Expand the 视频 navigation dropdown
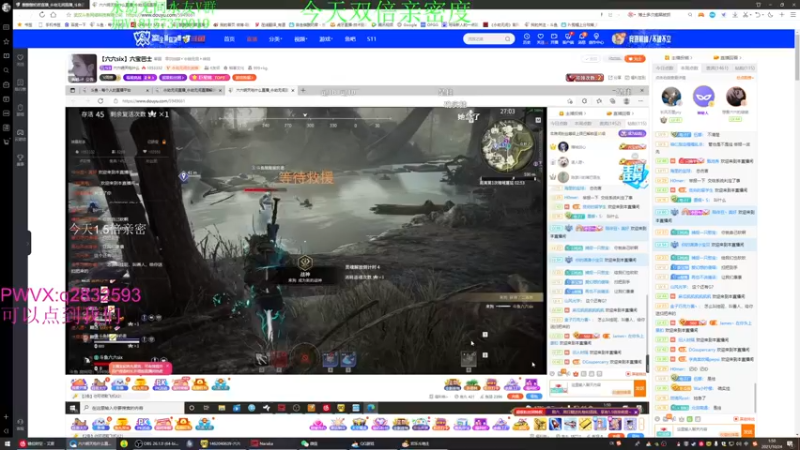 point(301,39)
